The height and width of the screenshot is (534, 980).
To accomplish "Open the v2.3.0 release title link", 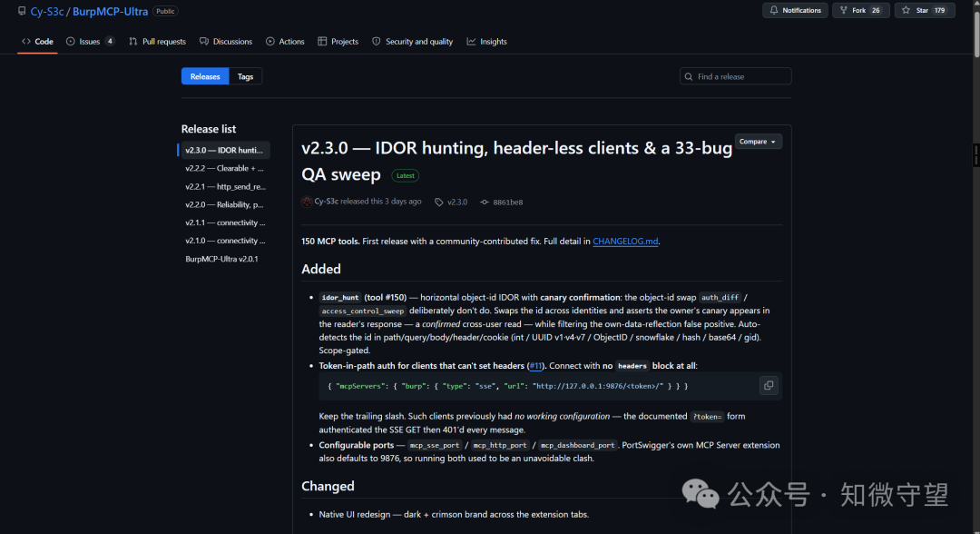I will click(516, 161).
